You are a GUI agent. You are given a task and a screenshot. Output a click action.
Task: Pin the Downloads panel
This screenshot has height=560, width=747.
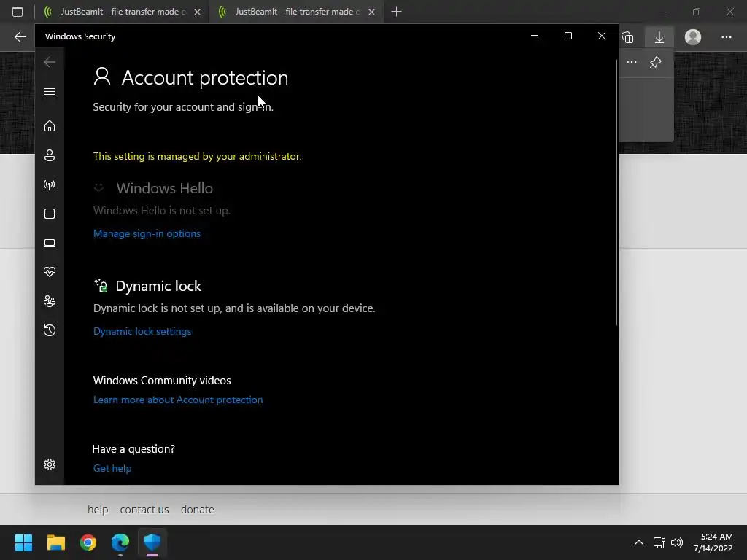point(656,62)
